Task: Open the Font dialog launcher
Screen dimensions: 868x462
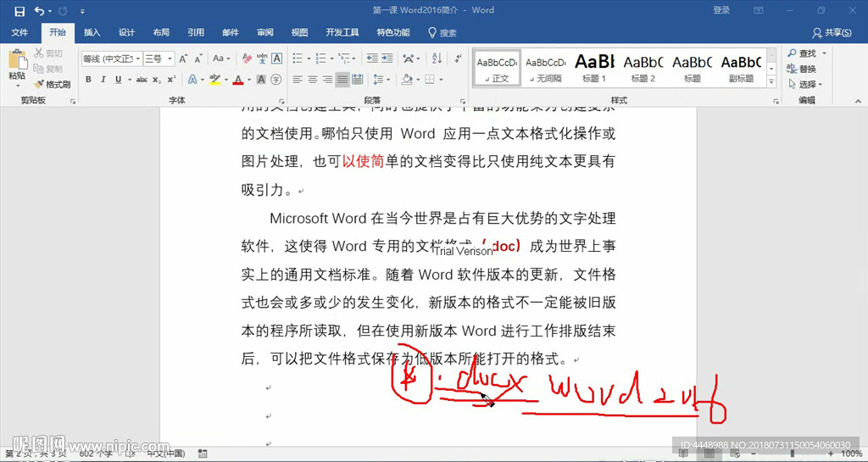Action: click(x=281, y=101)
